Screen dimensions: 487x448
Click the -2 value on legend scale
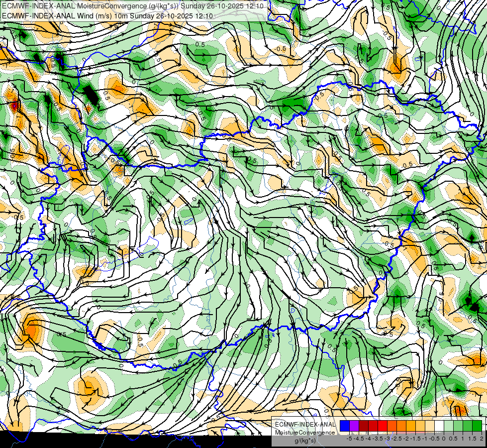pos(406,439)
